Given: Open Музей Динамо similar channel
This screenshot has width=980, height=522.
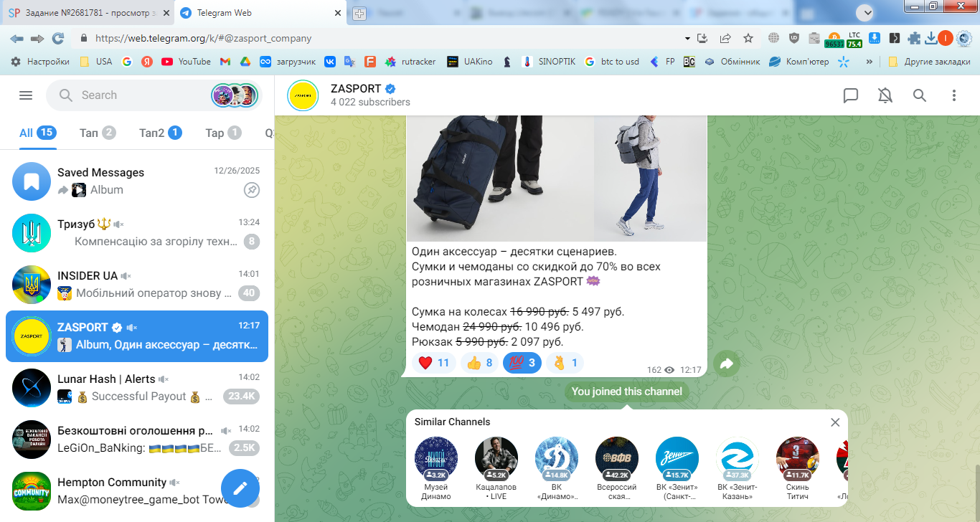Looking at the screenshot, I should click(x=436, y=468).
